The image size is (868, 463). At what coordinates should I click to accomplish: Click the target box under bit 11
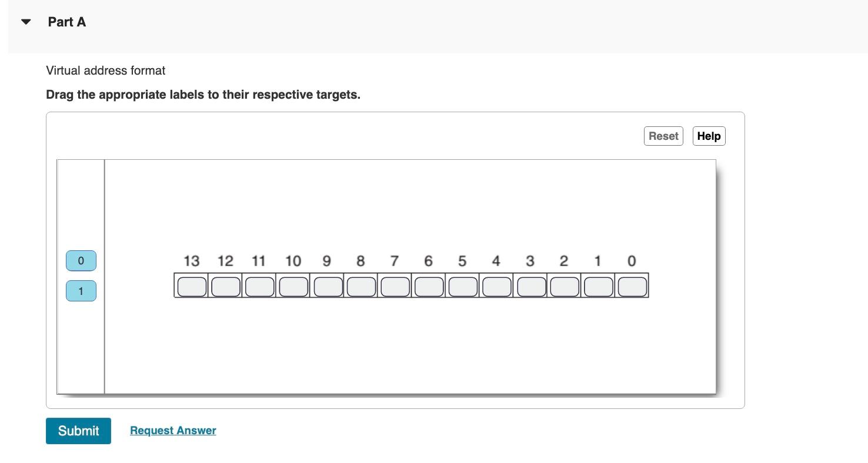pyautogui.click(x=259, y=287)
